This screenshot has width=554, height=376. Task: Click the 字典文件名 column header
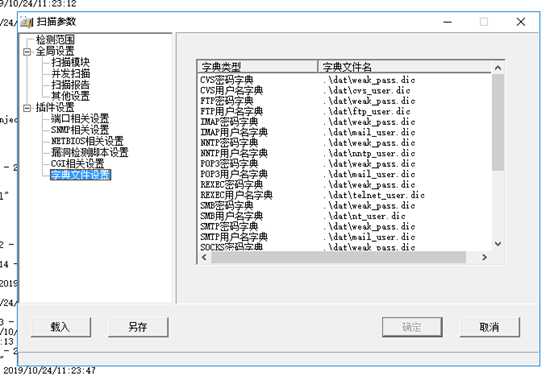(x=405, y=66)
